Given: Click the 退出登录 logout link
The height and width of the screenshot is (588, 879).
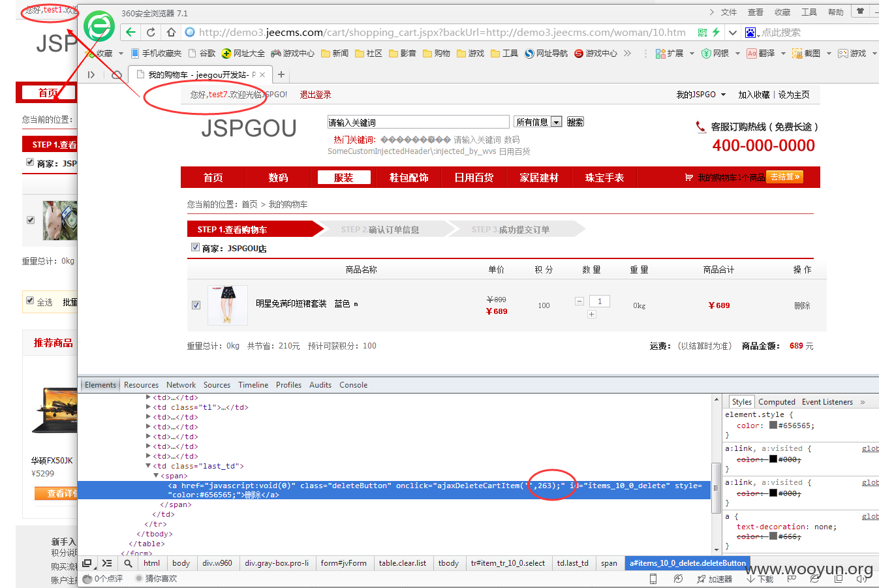Looking at the screenshot, I should tap(315, 95).
